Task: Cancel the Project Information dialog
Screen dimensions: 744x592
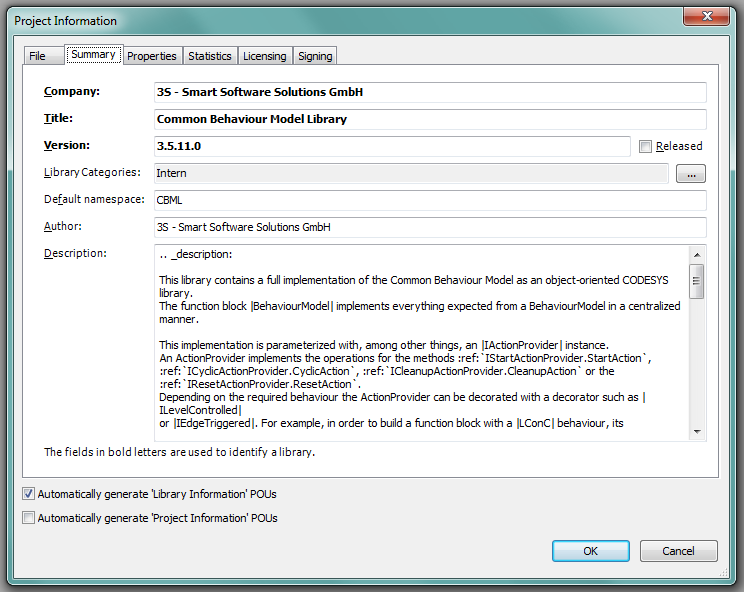Action: [678, 551]
